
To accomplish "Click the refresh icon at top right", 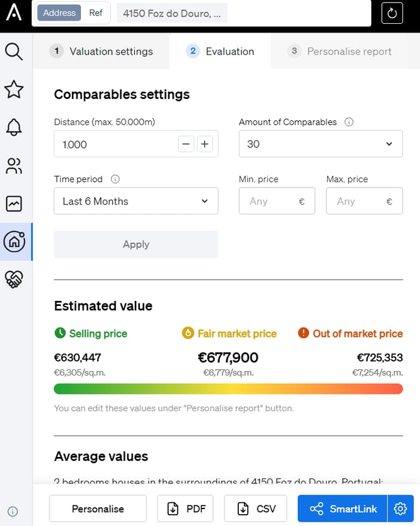I will click(x=392, y=13).
